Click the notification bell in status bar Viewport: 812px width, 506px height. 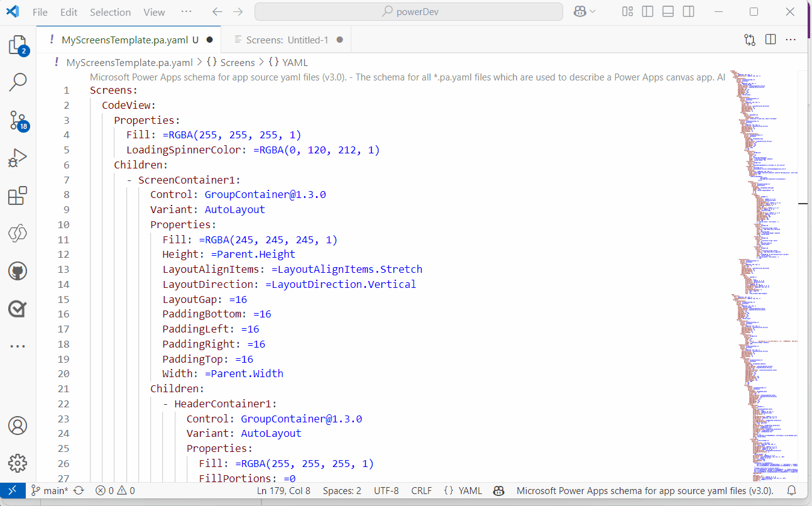click(x=791, y=490)
